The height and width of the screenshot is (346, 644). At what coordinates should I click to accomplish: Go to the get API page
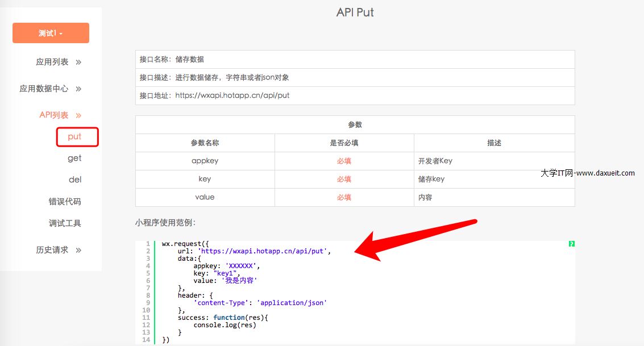coord(74,158)
